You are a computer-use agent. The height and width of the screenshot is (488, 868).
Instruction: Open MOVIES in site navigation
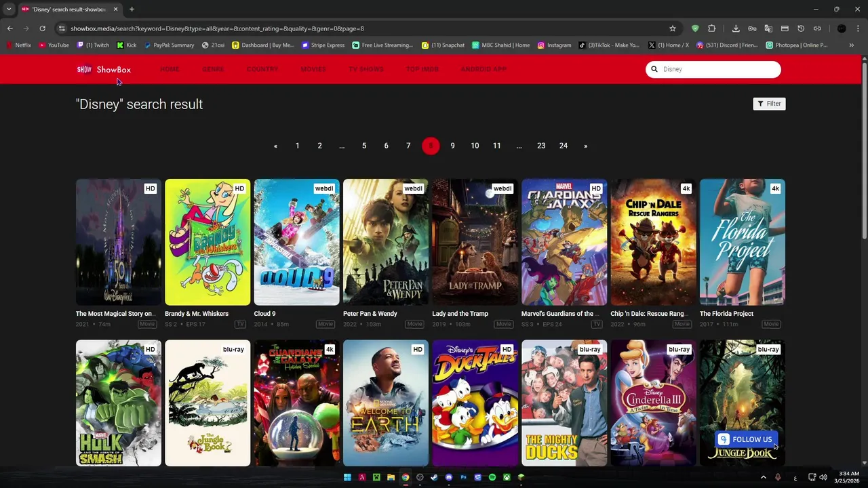pos(313,69)
